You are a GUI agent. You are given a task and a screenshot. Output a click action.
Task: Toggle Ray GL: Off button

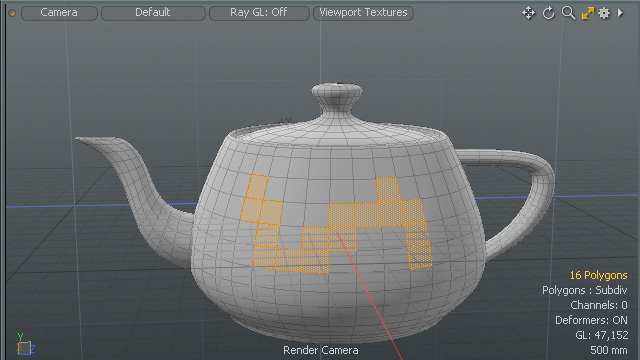click(259, 13)
